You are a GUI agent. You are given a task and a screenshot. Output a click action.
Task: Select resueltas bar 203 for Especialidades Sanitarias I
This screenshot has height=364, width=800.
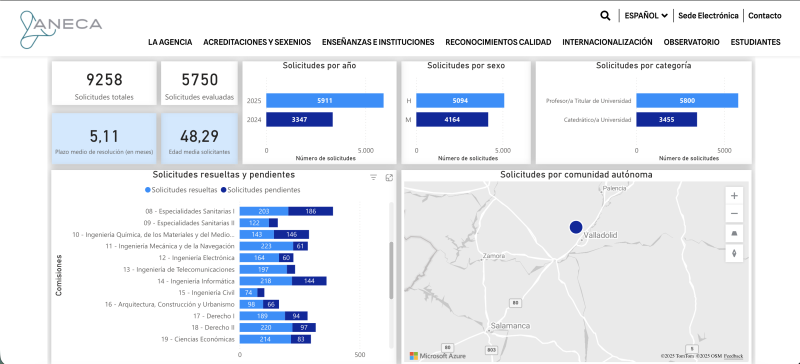[264, 211]
